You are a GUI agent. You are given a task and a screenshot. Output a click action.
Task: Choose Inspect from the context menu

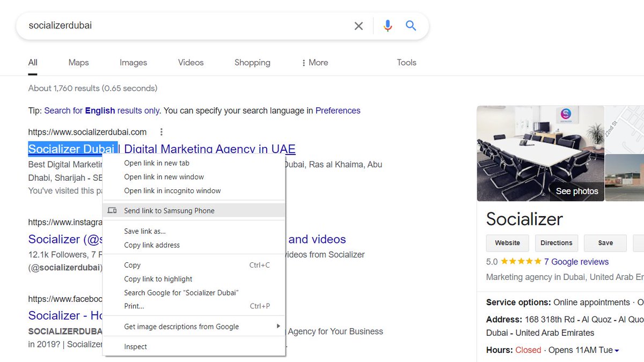click(194, 347)
